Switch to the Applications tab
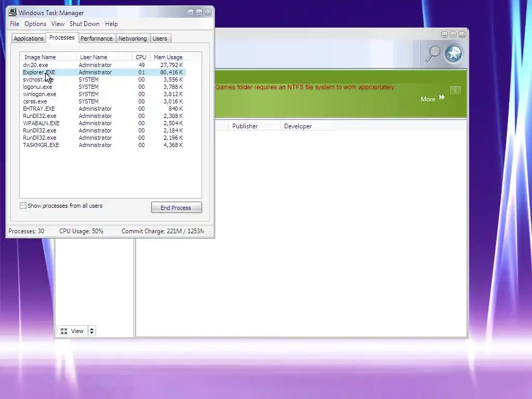532x399 pixels. tap(29, 38)
